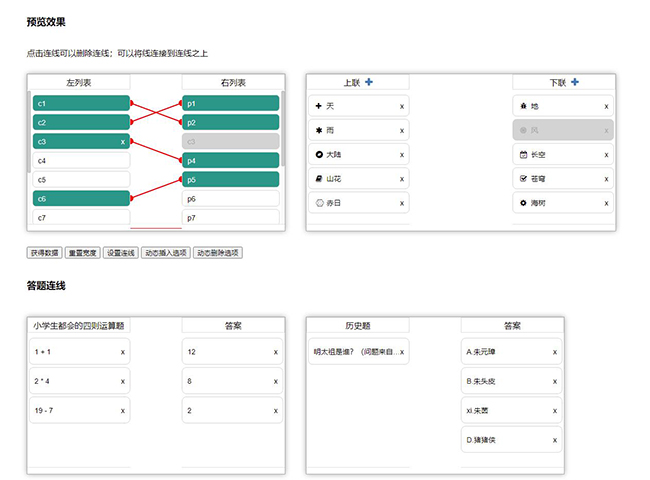650x480 pixels.
Task: Remove the 天 item using its x
Action: coord(402,106)
